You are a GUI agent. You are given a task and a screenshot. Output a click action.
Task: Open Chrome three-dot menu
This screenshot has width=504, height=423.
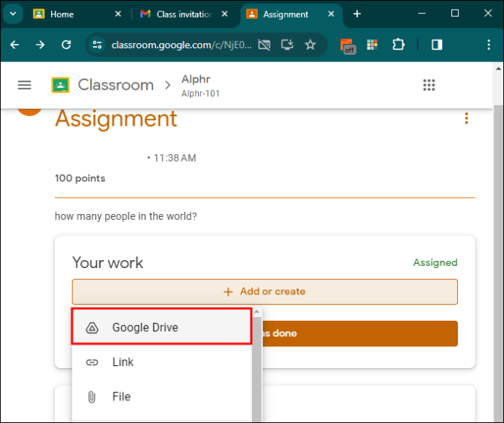(489, 45)
